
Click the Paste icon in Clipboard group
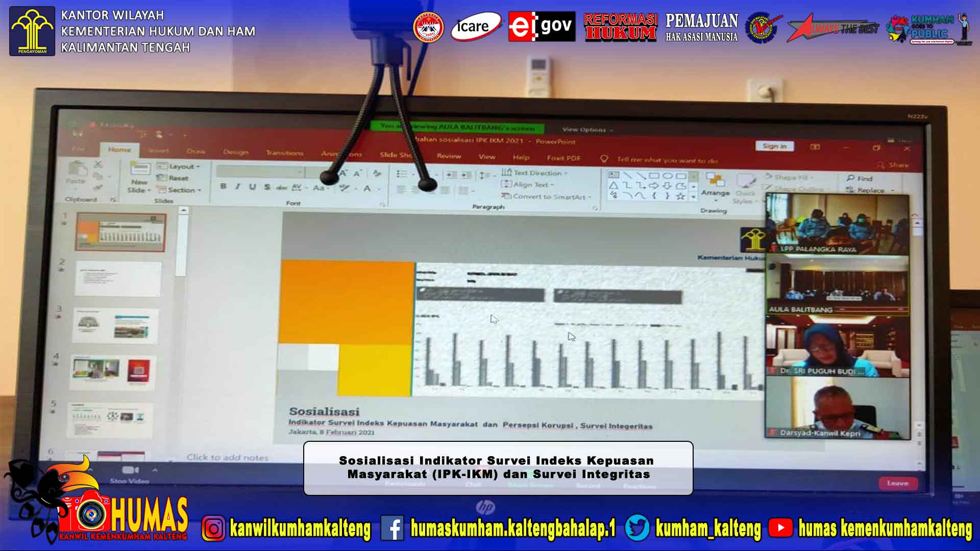tap(77, 169)
